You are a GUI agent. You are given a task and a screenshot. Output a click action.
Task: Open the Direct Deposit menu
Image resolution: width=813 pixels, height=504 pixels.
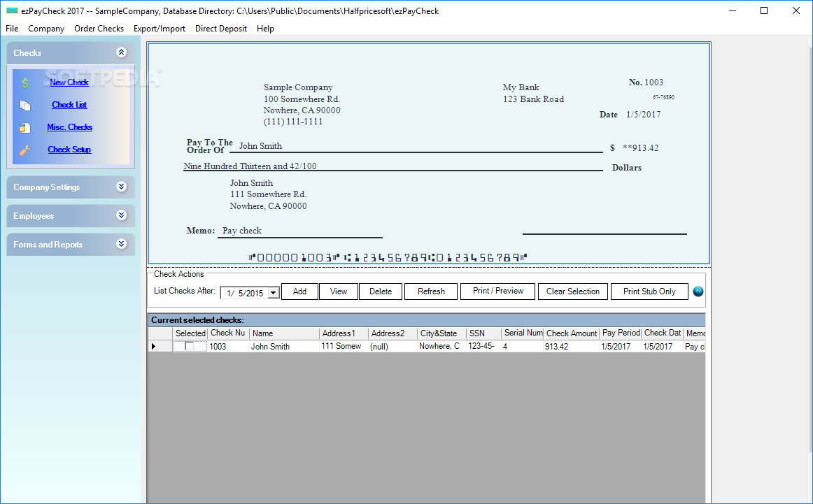tap(221, 29)
